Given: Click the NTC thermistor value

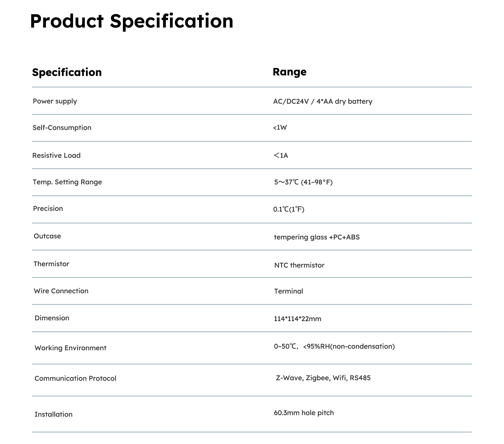Looking at the screenshot, I should [x=299, y=265].
